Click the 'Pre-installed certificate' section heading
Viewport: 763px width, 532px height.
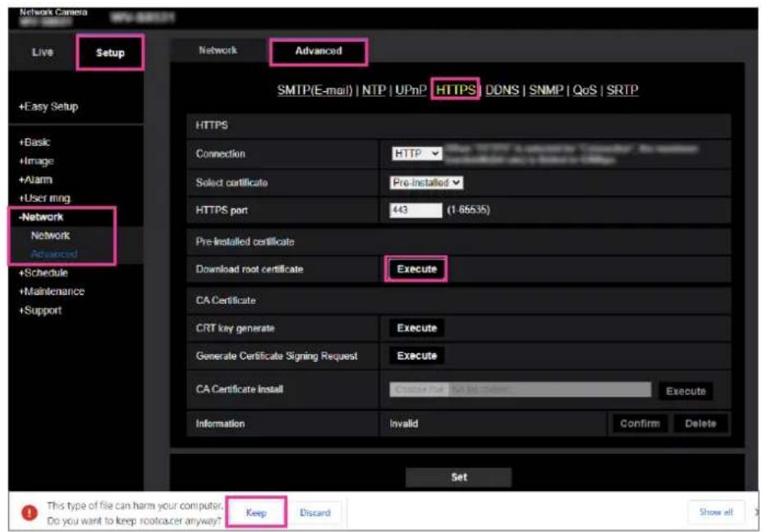245,241
